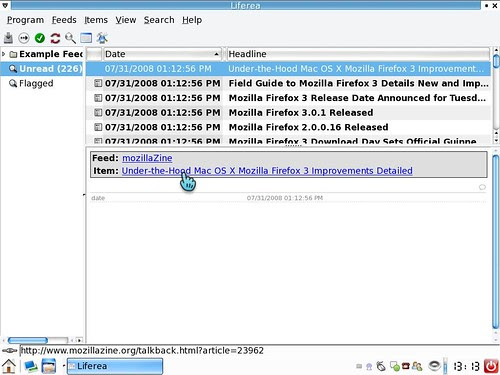This screenshot has height=375, width=500.
Task: Click the link icon in status bar
Action: tap(10, 351)
